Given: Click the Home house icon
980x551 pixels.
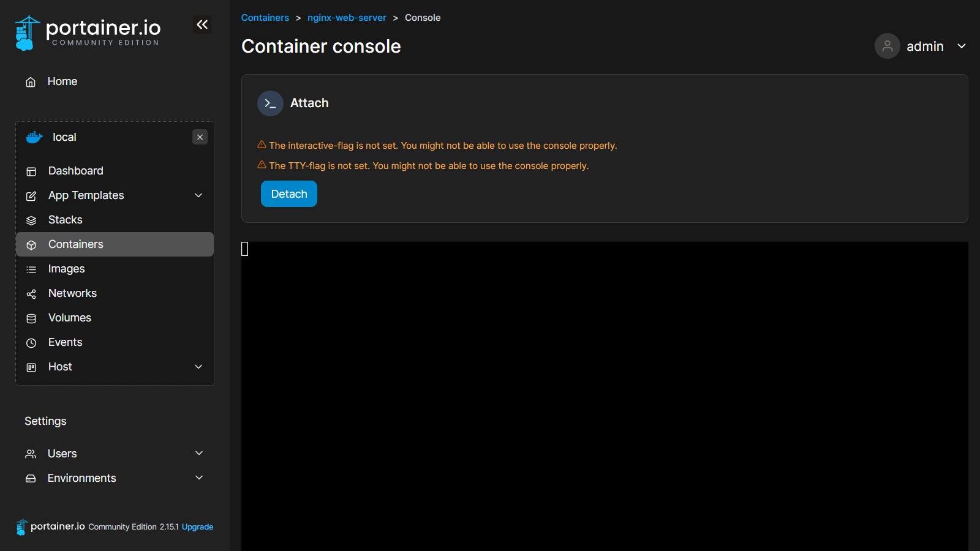Looking at the screenshot, I should coord(31,82).
